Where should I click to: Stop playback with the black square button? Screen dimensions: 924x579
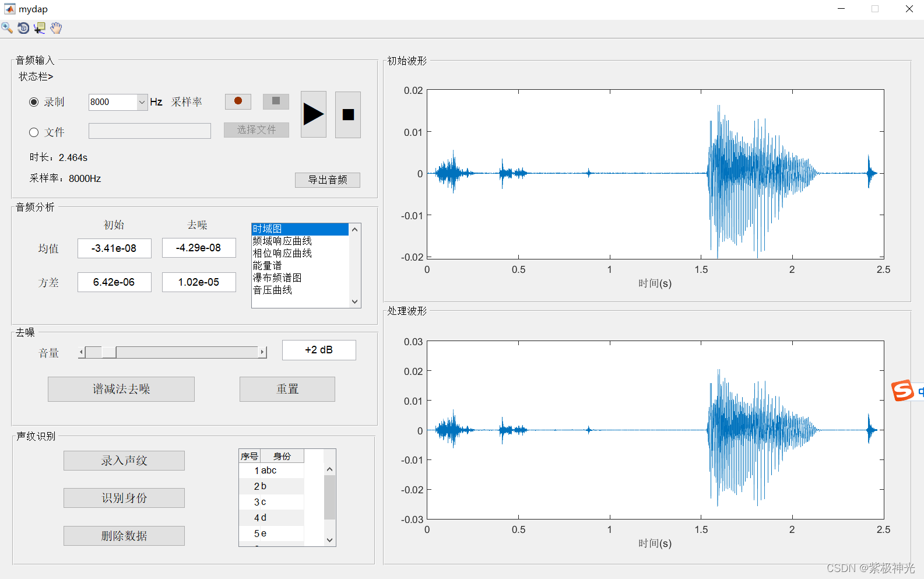coord(348,114)
